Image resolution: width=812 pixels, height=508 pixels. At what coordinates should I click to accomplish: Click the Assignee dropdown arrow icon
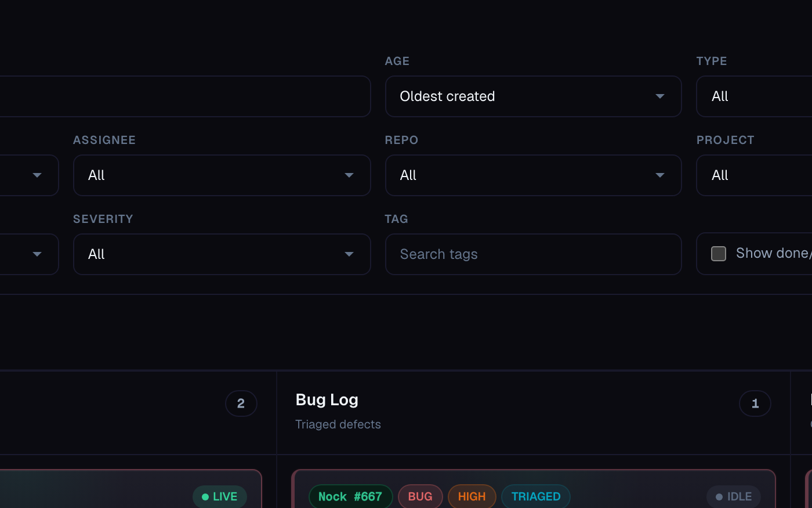[349, 175]
